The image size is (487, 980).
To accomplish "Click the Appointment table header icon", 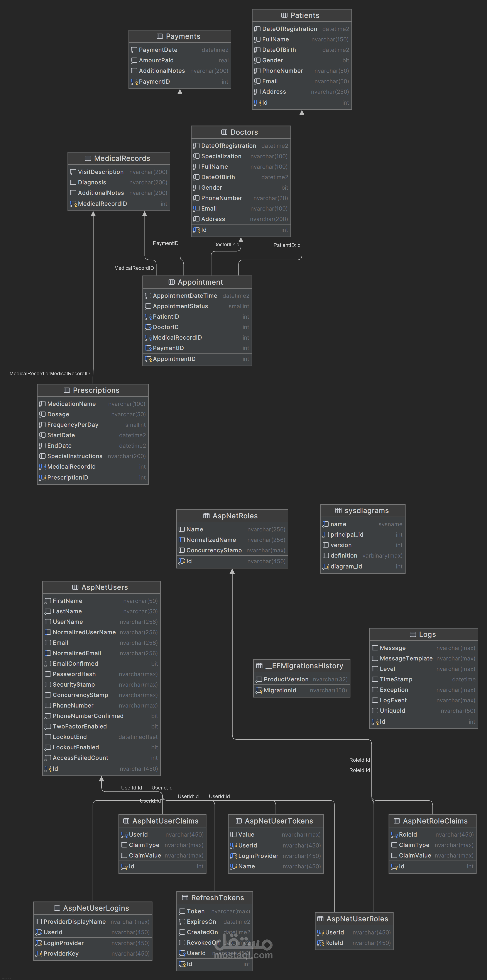I will point(171,282).
